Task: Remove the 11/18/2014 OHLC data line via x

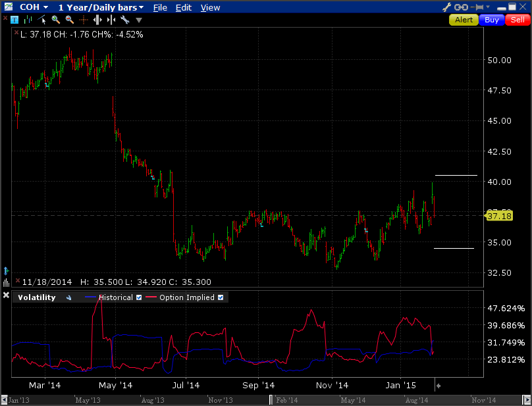Action: click(x=18, y=280)
